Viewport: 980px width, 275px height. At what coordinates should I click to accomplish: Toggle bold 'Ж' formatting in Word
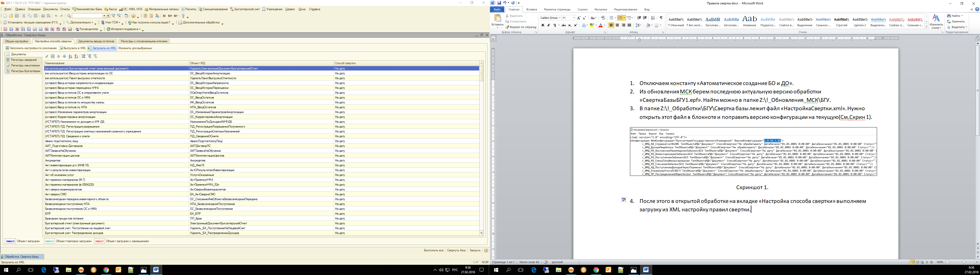(543, 25)
